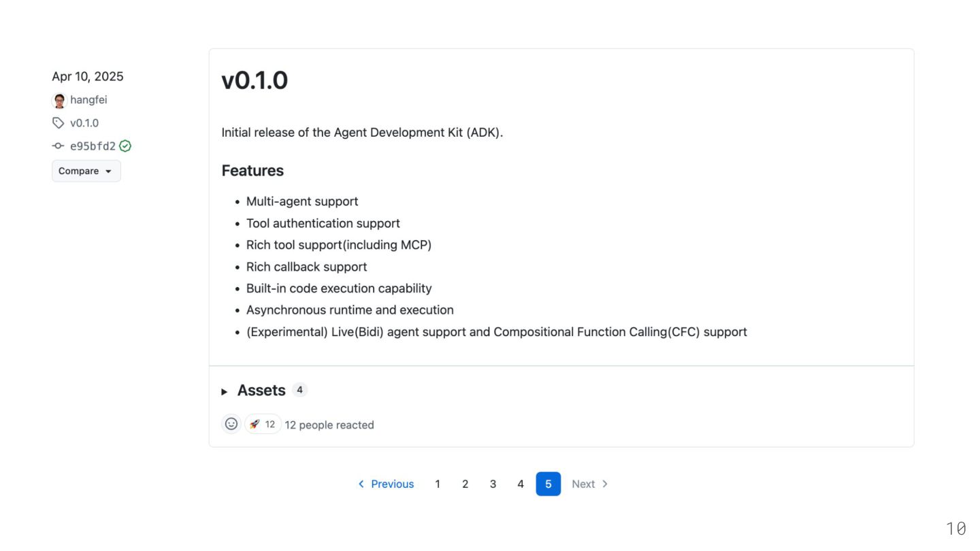Go to the Previous releases page
The image size is (980, 551).
tap(386, 484)
